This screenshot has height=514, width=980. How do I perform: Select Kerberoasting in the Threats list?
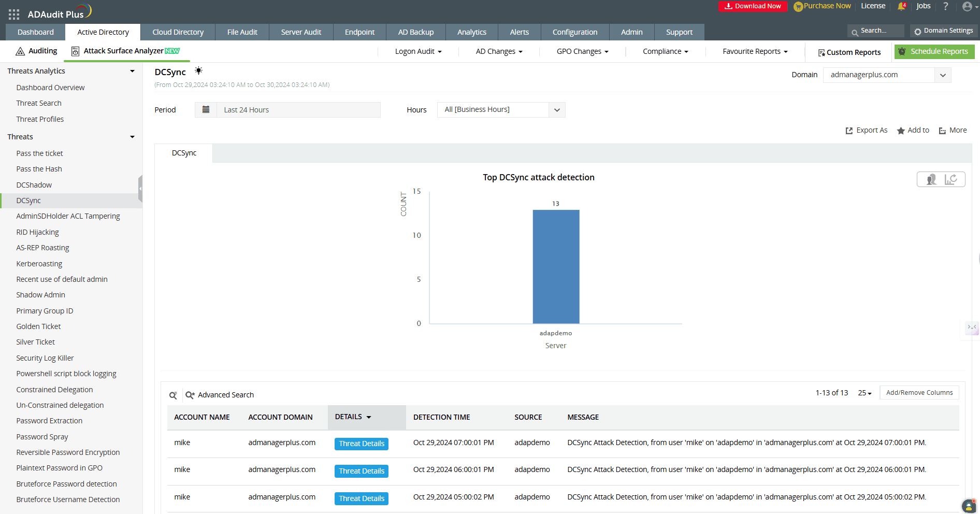tap(39, 264)
